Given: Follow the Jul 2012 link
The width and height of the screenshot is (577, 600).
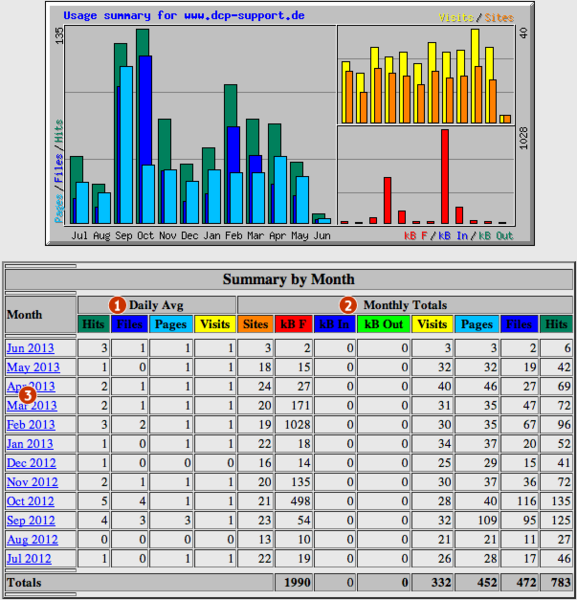Looking at the screenshot, I should point(29,559).
